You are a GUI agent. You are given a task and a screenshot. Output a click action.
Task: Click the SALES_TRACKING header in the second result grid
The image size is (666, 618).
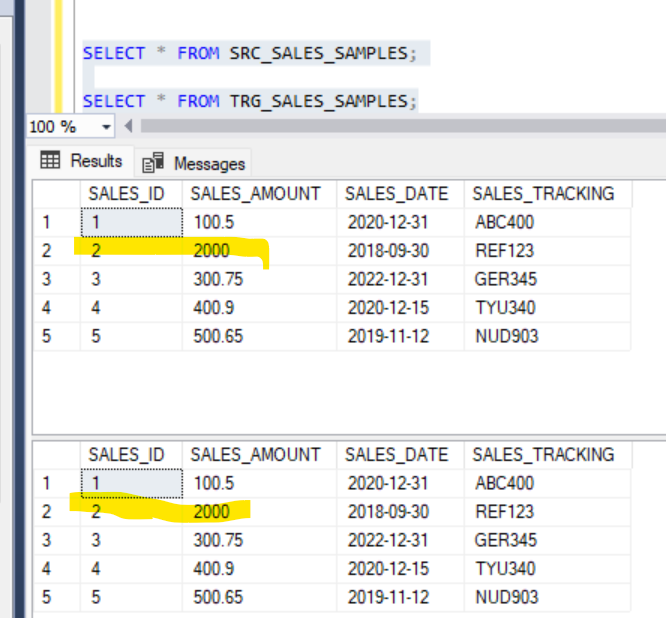point(543,455)
